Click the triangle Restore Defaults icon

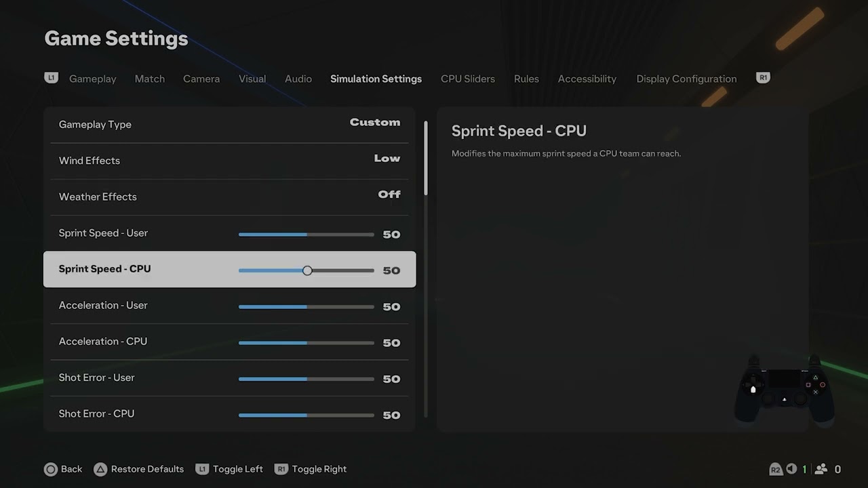point(100,469)
